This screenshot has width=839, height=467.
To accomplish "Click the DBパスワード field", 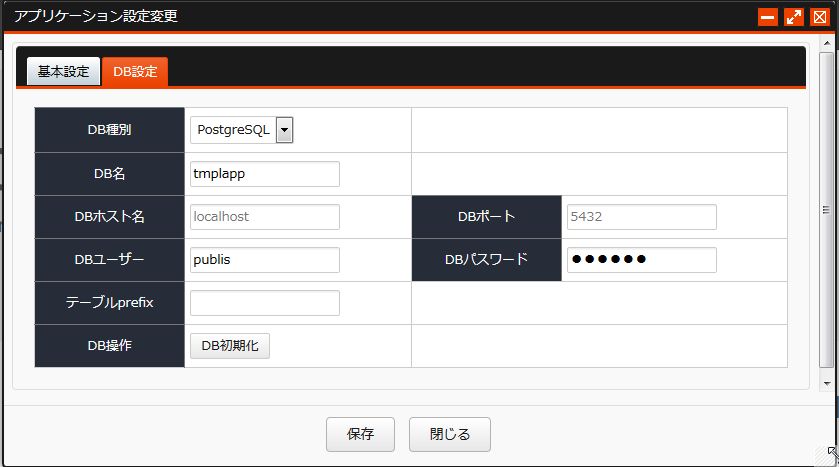I will point(642,259).
